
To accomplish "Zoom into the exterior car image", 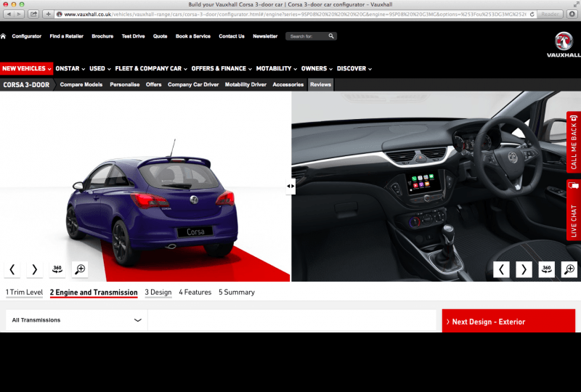I will click(80, 269).
